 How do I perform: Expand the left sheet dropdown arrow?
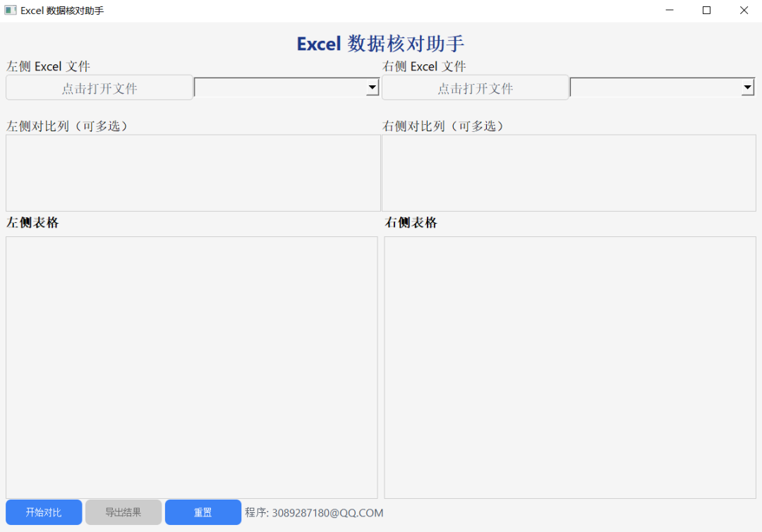[x=373, y=87]
